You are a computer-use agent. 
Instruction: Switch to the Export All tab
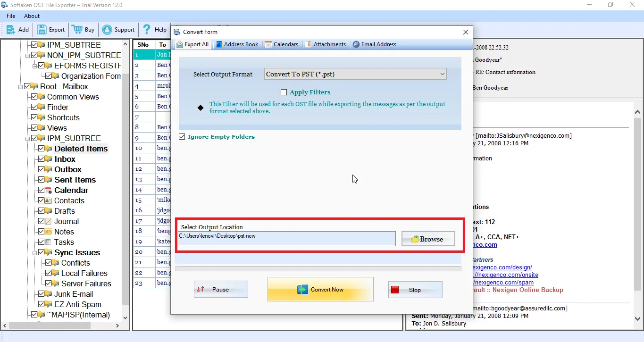click(x=192, y=44)
